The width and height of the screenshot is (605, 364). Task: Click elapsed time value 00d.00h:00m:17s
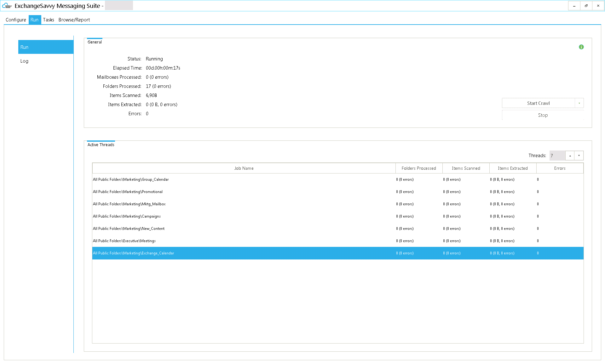(163, 68)
